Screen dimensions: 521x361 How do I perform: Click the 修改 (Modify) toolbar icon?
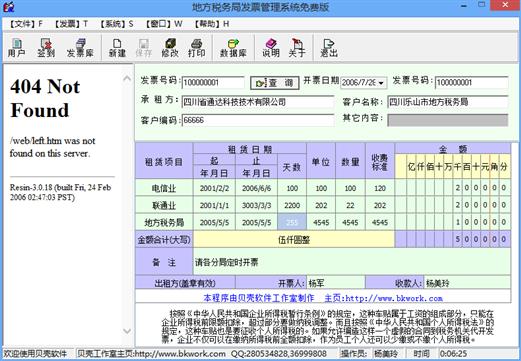170,48
